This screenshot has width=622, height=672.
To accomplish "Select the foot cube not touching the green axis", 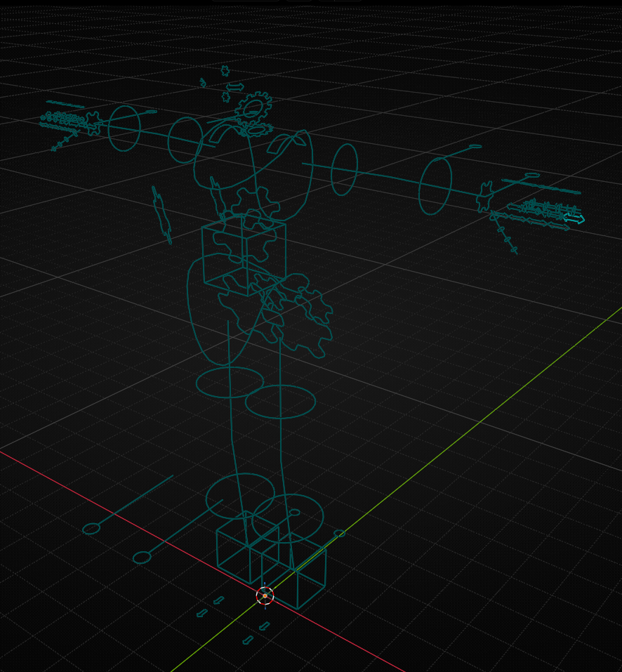I will coord(248,548).
